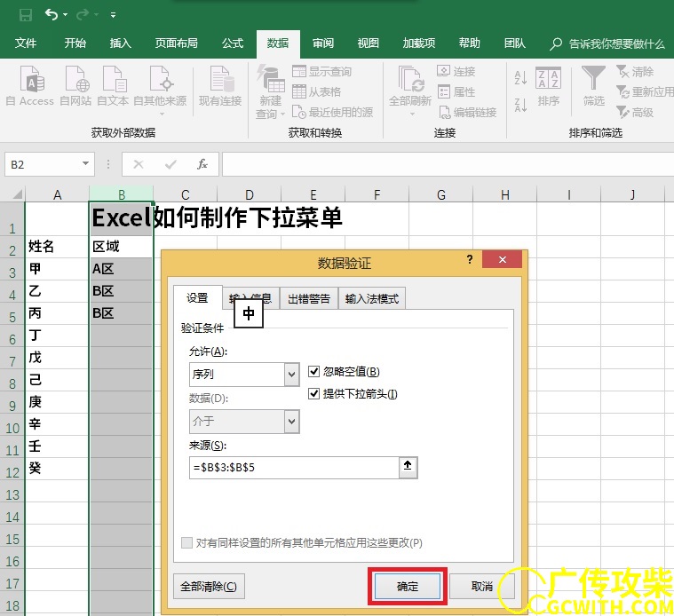Switch to Add-ins (加载项) tab
674x616 pixels.
coord(418,43)
